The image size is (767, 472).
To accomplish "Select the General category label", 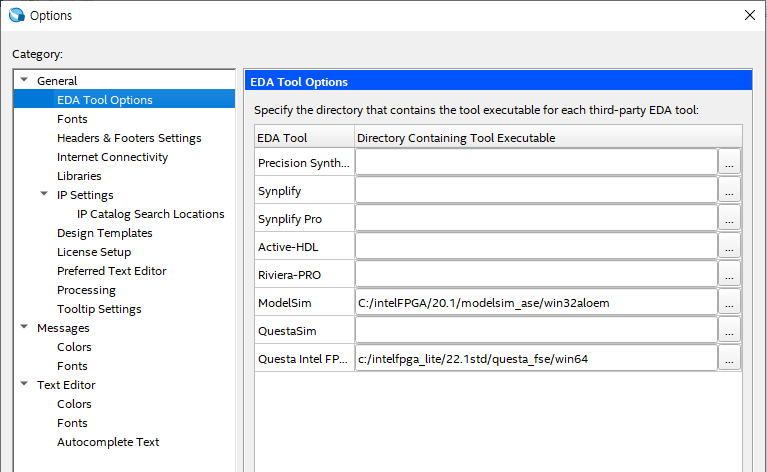I will click(57, 81).
